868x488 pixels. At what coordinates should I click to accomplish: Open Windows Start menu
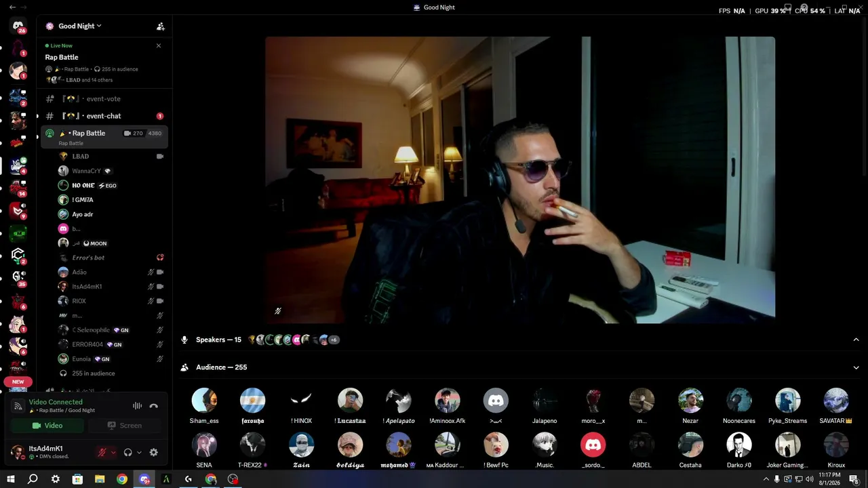pos(11,479)
